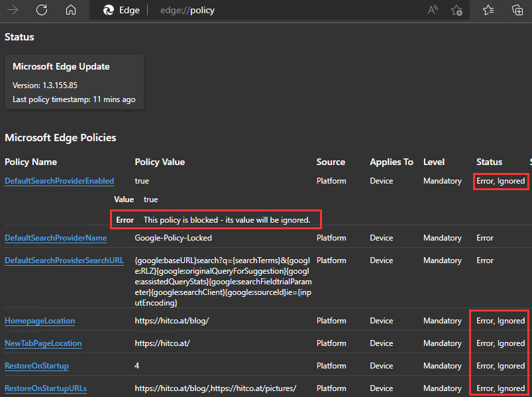532x397 pixels.
Task: Click the {google:baseURL}search policy value
Action: (x=223, y=281)
